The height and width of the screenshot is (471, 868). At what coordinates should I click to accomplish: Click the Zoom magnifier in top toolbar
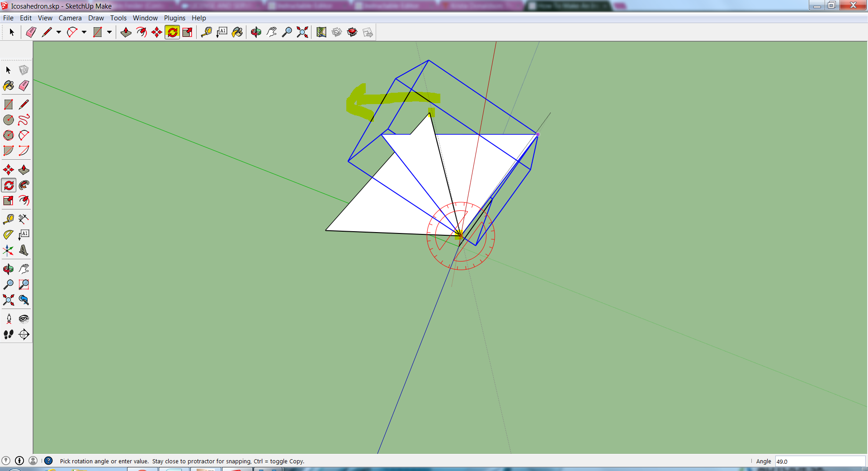(287, 32)
